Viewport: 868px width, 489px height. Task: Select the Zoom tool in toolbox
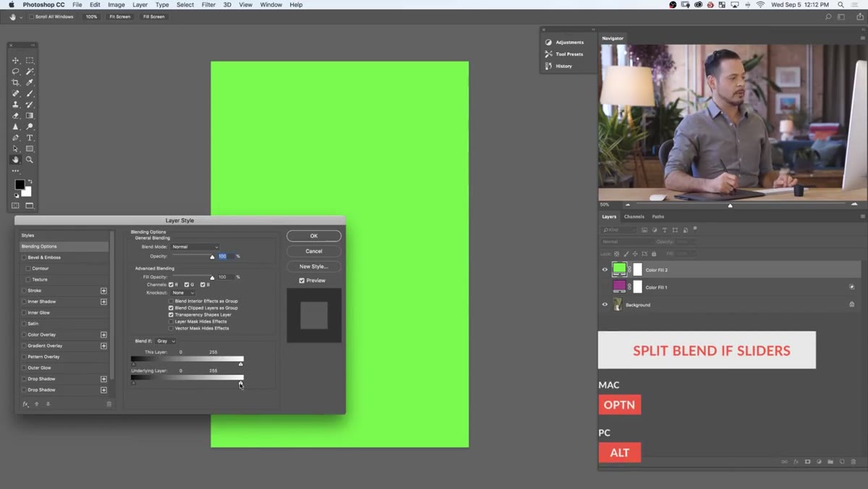click(x=30, y=160)
